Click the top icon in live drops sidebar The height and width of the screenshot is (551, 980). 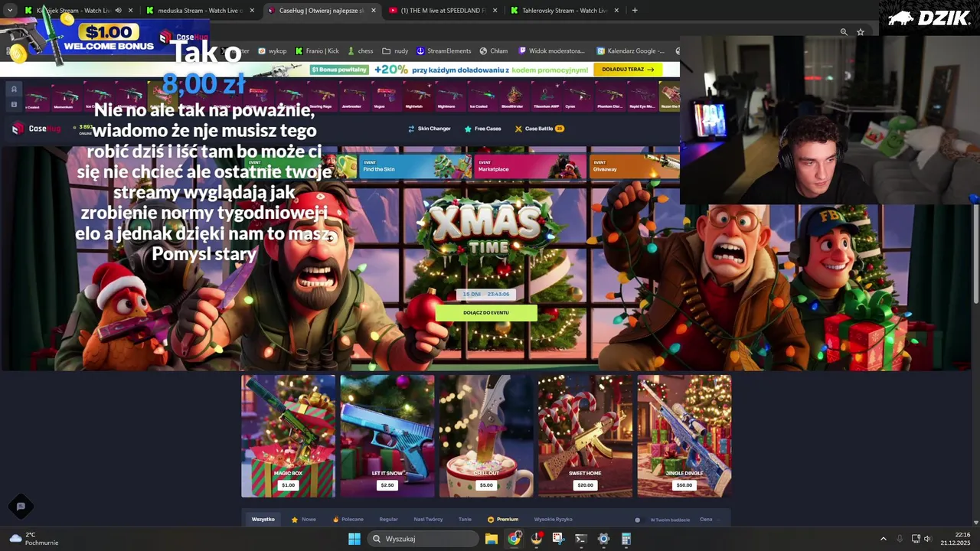point(14,90)
